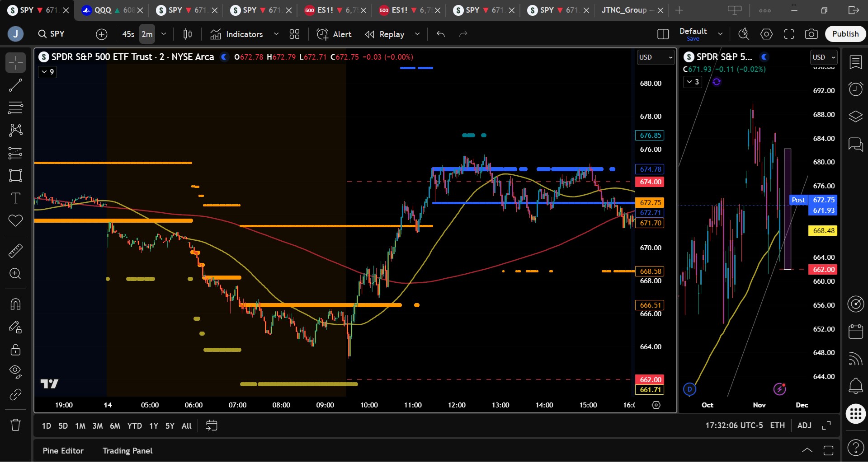Expand the timeframe interval dropdown

pos(164,34)
